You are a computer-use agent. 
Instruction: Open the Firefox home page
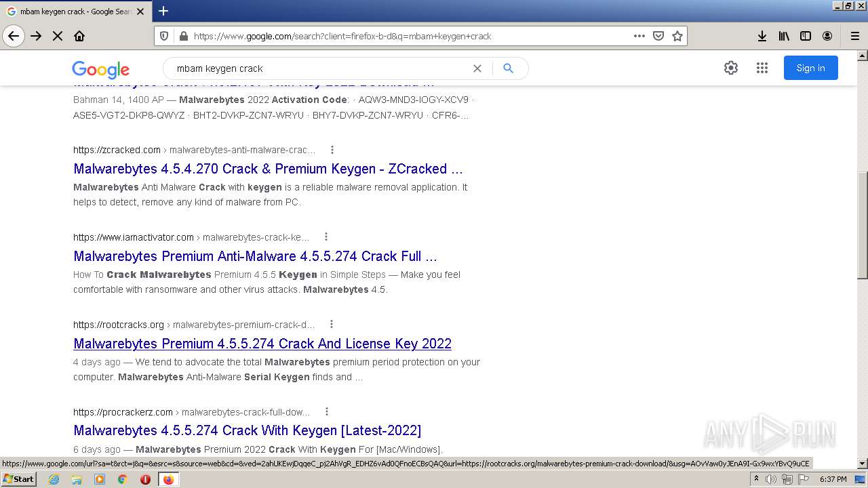79,36
